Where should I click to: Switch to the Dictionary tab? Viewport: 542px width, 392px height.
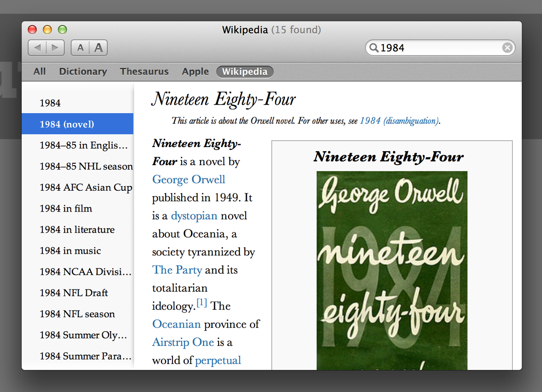(83, 71)
